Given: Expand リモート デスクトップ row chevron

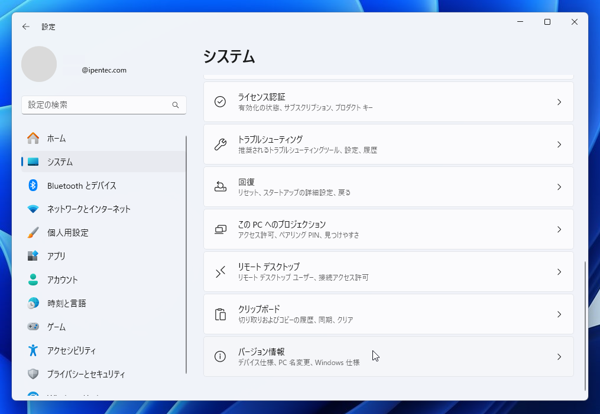Looking at the screenshot, I should (x=559, y=272).
